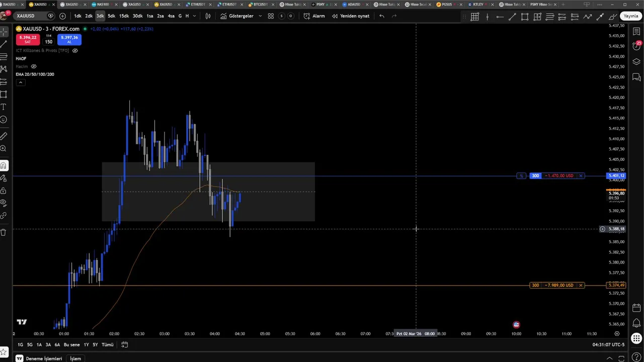The height and width of the screenshot is (362, 644).
Task: Select the 1sa timeframe
Action: (150, 16)
